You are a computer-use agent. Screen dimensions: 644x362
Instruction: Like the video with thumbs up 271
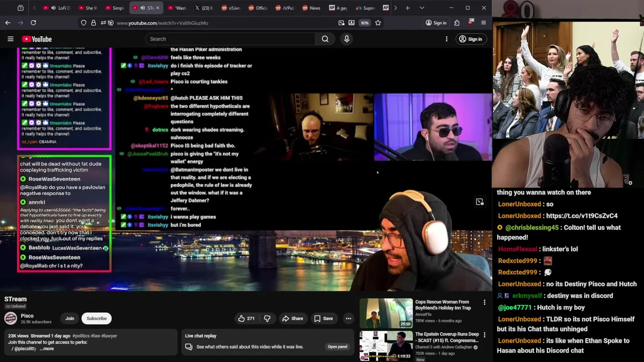tap(246, 318)
